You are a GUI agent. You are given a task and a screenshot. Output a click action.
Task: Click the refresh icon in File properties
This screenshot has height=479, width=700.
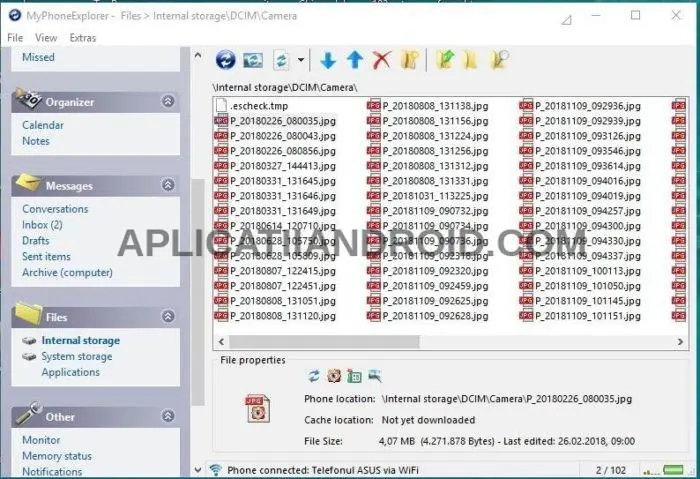pyautogui.click(x=314, y=376)
